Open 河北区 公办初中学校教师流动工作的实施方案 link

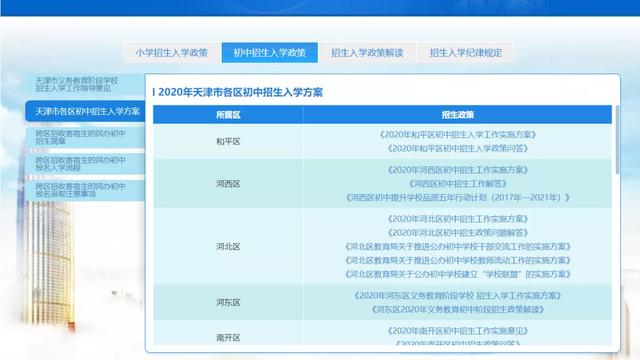click(458, 260)
